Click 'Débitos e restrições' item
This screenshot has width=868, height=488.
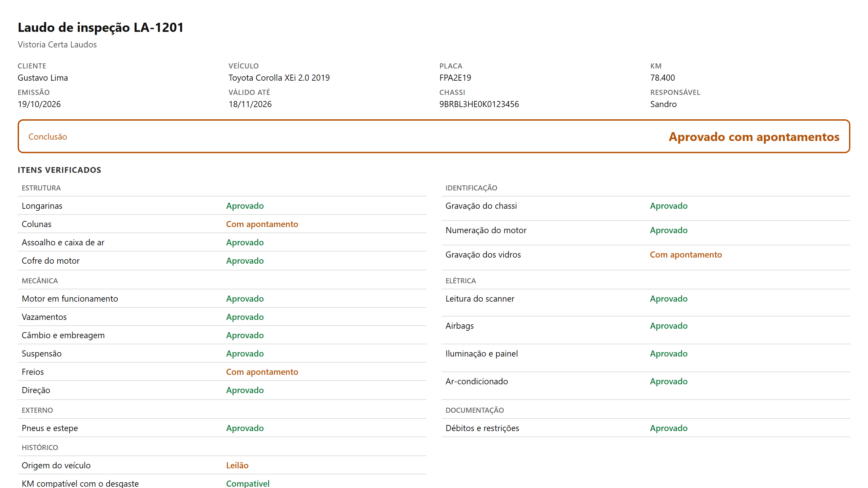(482, 428)
